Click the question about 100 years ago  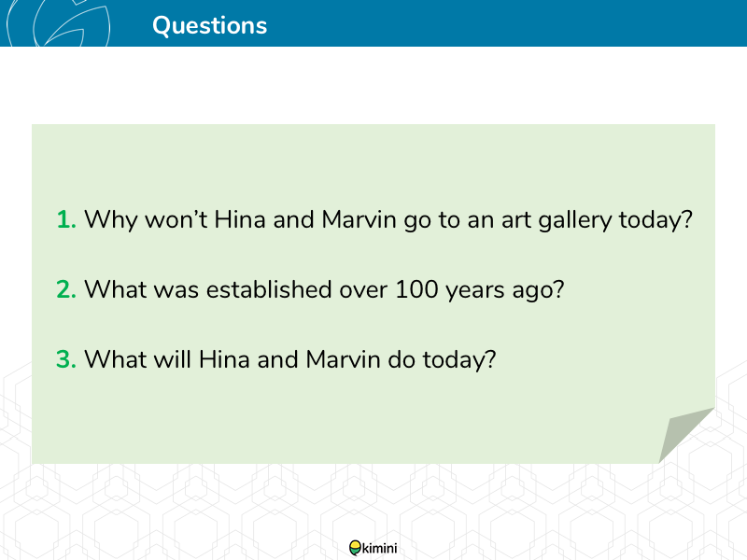(x=324, y=290)
